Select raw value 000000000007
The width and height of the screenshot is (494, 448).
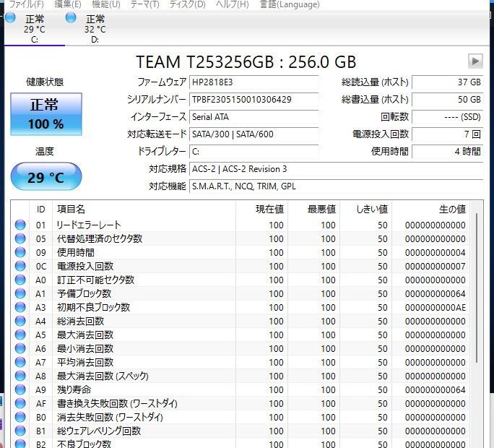tap(435, 267)
